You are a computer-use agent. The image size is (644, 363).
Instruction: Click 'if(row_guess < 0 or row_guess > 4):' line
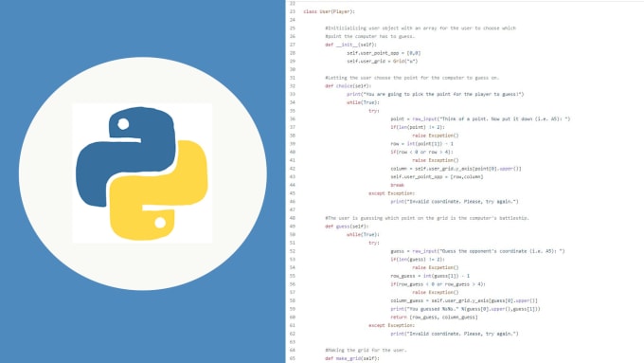coord(438,284)
